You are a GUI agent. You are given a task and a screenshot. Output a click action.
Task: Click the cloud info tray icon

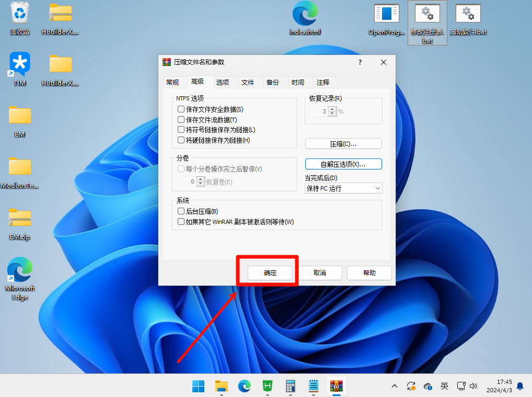point(428,386)
